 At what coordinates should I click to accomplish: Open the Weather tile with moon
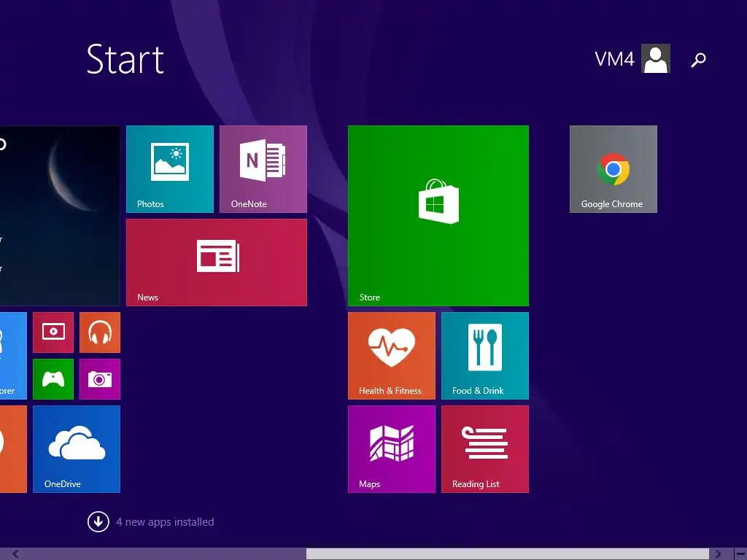click(60, 216)
